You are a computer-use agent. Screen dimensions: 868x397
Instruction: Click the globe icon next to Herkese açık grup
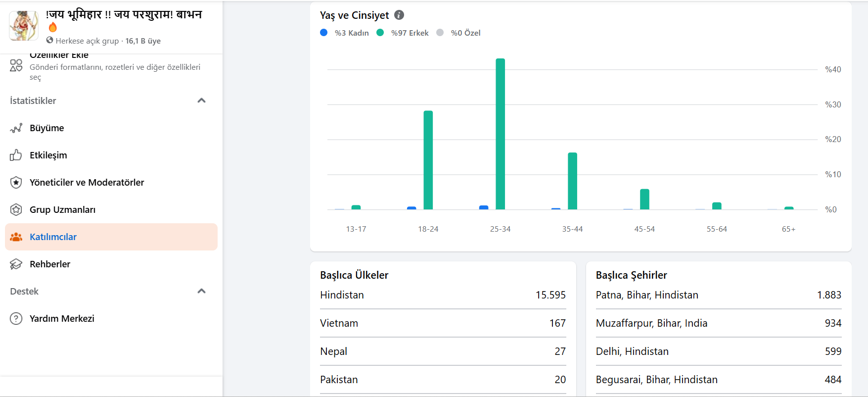(x=49, y=40)
